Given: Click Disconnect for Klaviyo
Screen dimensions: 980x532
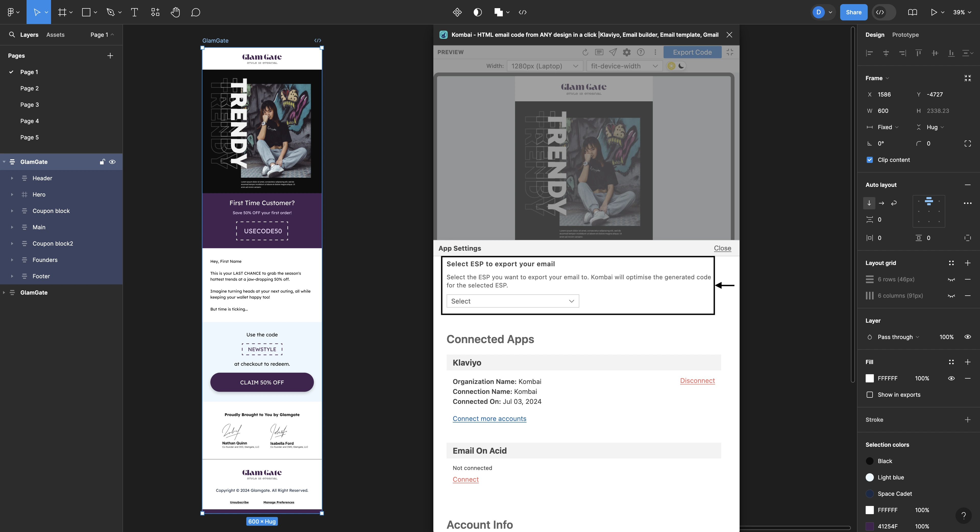Looking at the screenshot, I should click(697, 381).
